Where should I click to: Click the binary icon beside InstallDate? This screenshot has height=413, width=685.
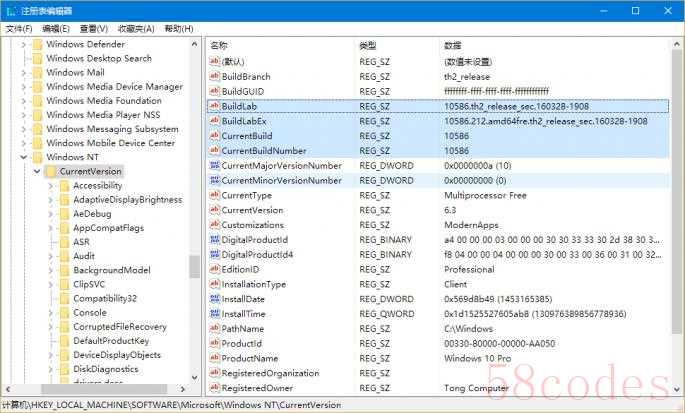pyautogui.click(x=214, y=299)
